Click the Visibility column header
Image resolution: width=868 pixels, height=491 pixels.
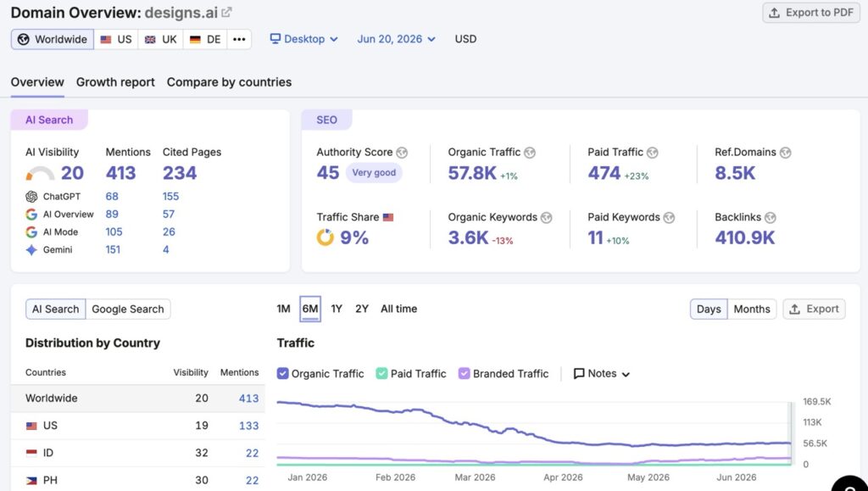(x=191, y=372)
